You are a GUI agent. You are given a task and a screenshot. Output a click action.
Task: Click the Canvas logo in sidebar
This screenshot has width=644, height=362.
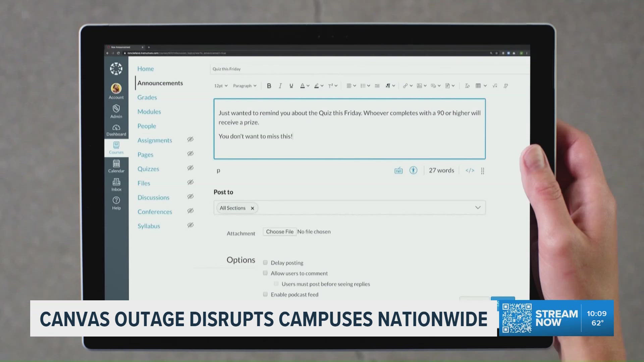click(x=116, y=69)
